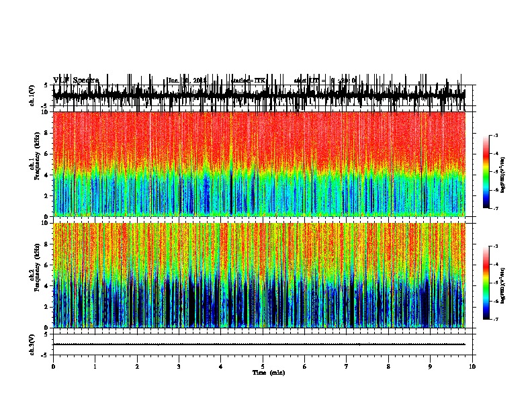Click the start UT label in the header
Image resolution: width=532 pixels, height=411 pixels.
click(324, 81)
